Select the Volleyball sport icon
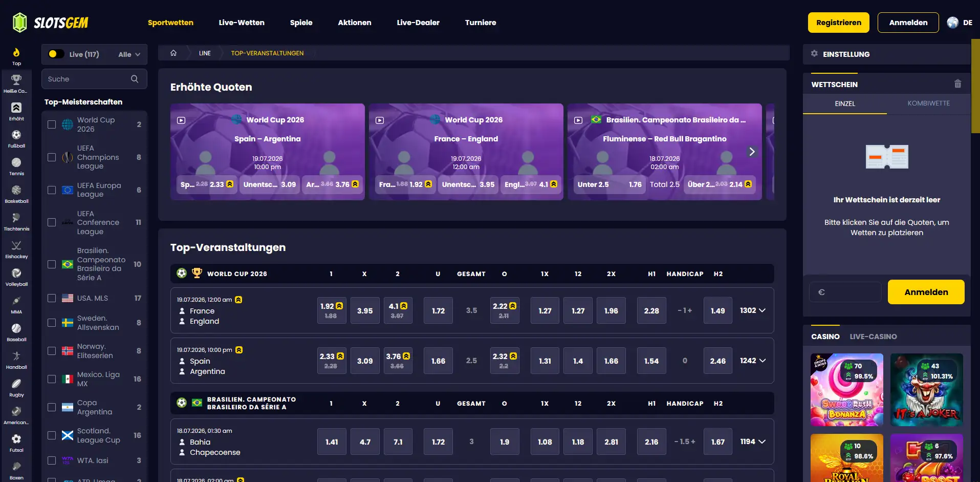 (16, 273)
